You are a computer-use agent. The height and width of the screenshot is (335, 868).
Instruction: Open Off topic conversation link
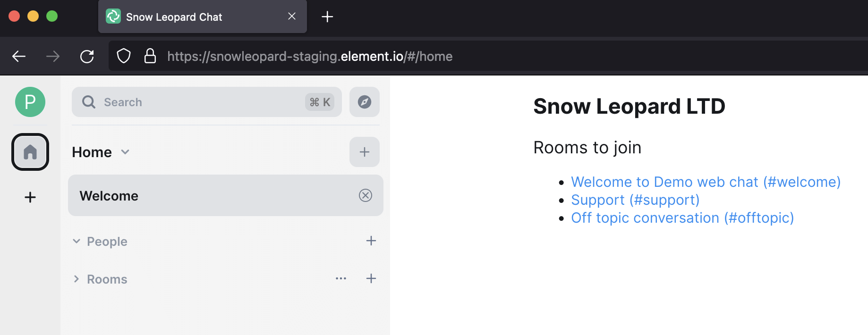pyautogui.click(x=682, y=218)
